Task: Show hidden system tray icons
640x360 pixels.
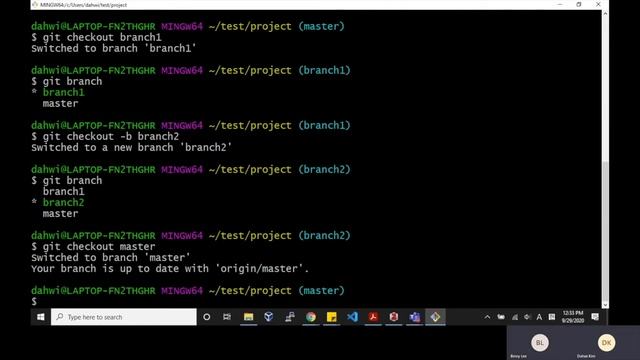Action: click(x=487, y=317)
